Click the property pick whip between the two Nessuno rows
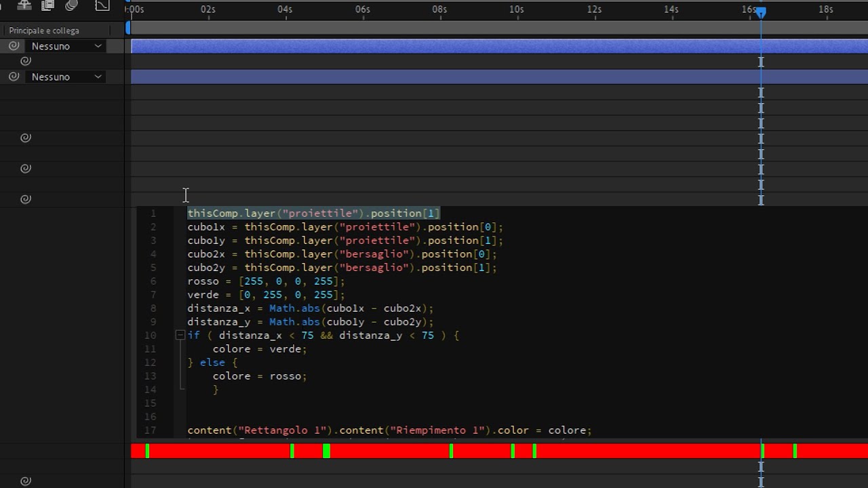The height and width of the screenshot is (488, 868). pos(26,61)
